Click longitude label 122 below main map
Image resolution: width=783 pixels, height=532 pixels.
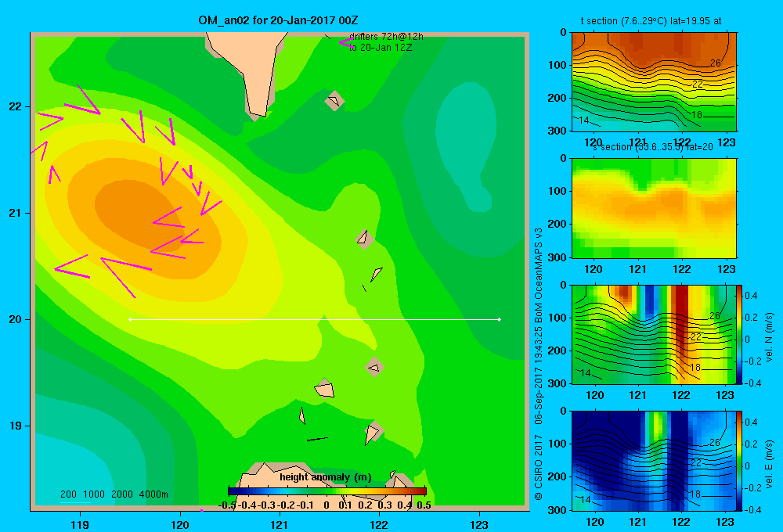pyautogui.click(x=379, y=524)
